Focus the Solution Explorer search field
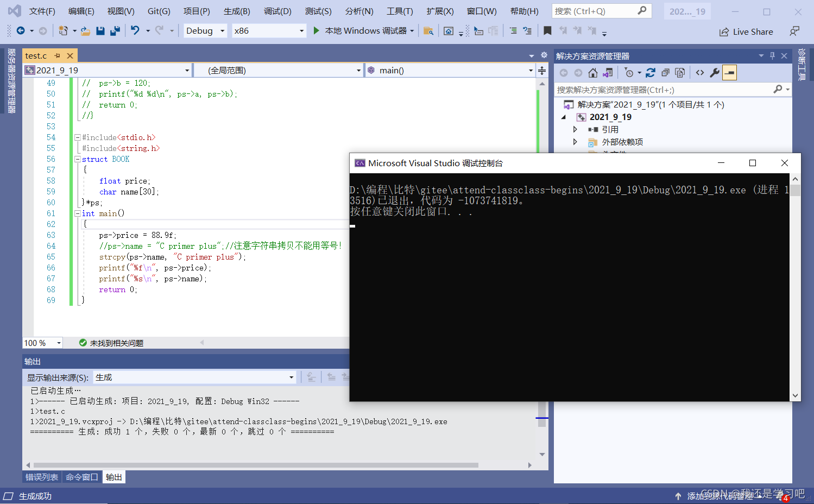This screenshot has height=504, width=814. [x=672, y=90]
